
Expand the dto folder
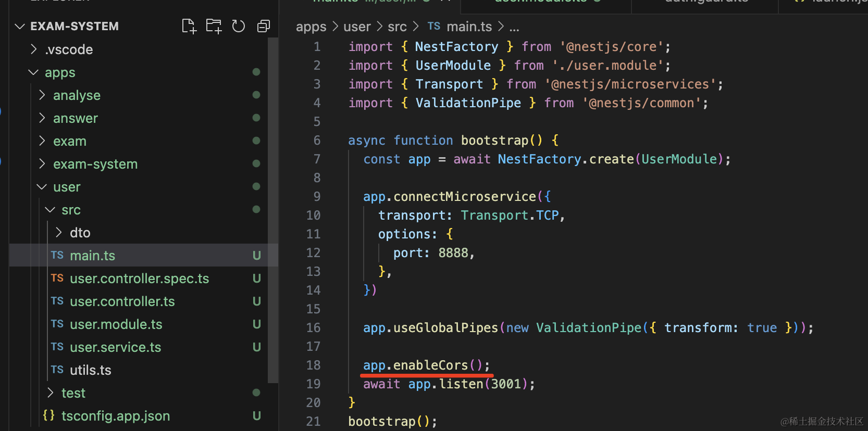(59, 233)
